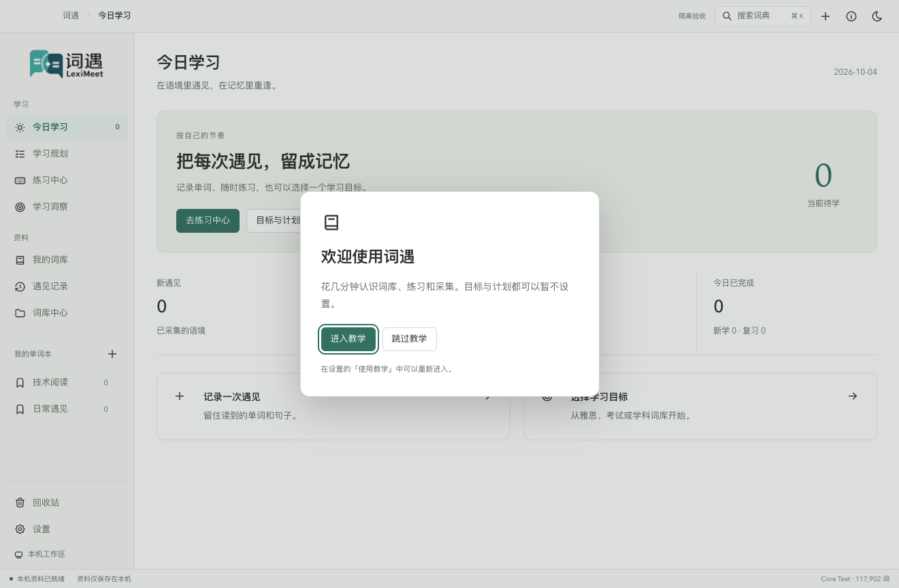
Task: Click the date 2026-10-04
Action: tap(855, 72)
